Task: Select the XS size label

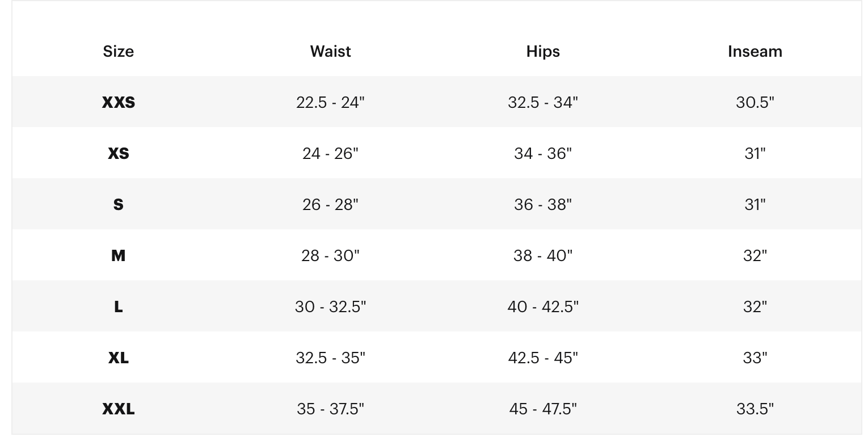Action: tap(118, 153)
